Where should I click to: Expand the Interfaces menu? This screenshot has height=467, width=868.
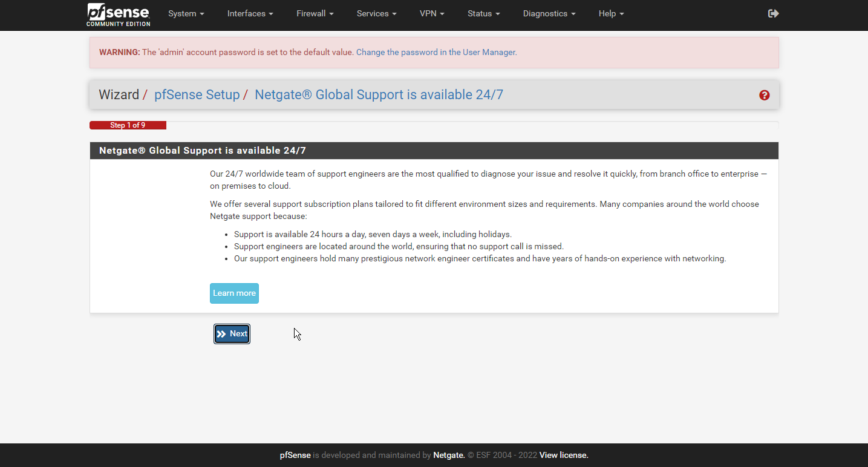pos(250,13)
